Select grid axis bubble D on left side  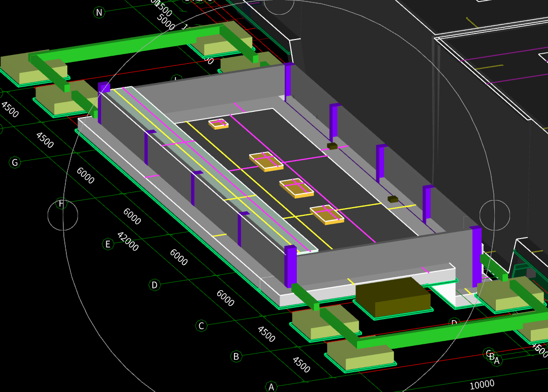[154, 285]
